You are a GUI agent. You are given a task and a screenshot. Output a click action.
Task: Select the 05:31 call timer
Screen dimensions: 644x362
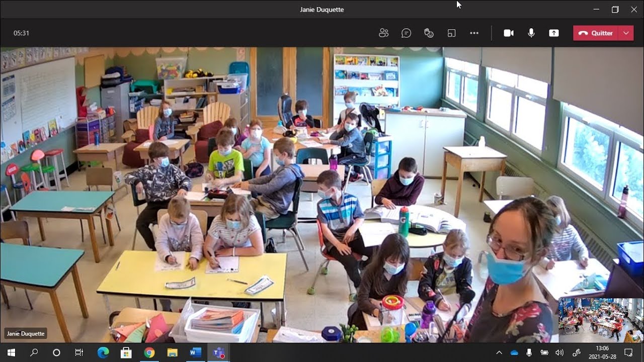[x=21, y=33]
